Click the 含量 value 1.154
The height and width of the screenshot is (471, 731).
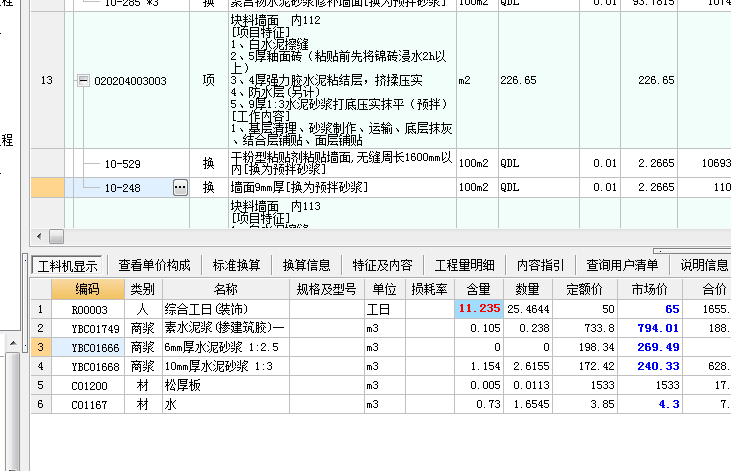pyautogui.click(x=479, y=367)
